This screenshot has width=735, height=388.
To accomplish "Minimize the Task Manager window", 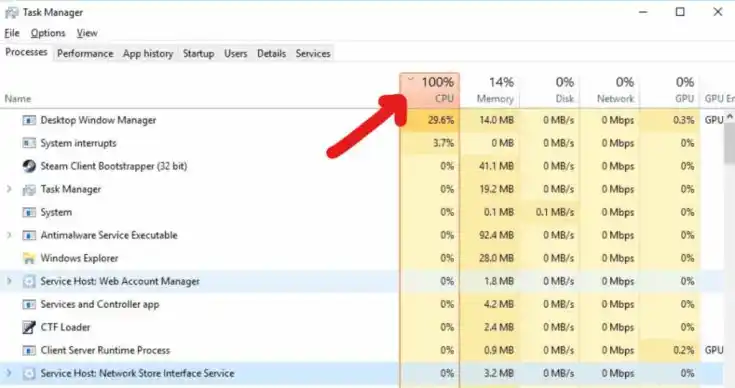I will click(643, 12).
